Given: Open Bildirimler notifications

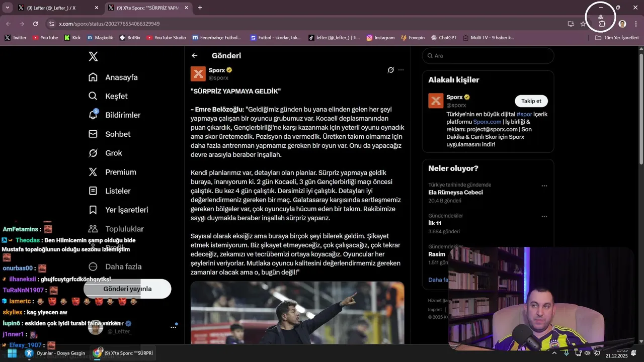Looking at the screenshot, I should pos(115,115).
